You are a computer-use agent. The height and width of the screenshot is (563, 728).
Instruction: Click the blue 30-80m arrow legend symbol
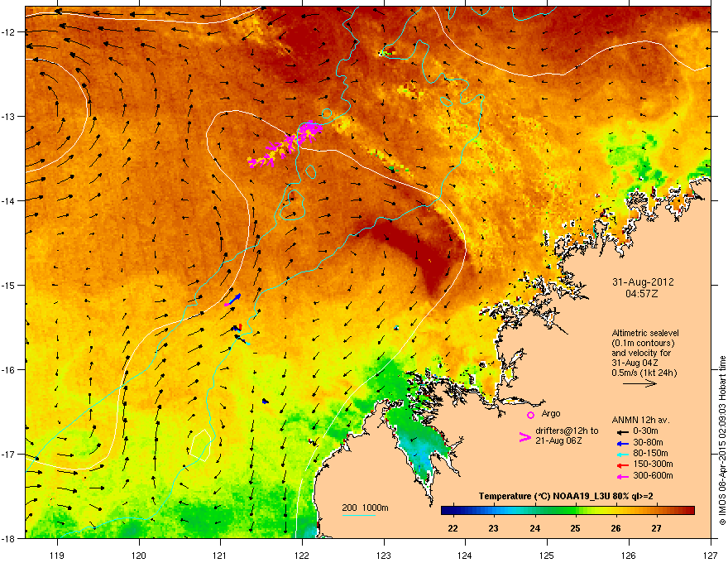(x=621, y=443)
